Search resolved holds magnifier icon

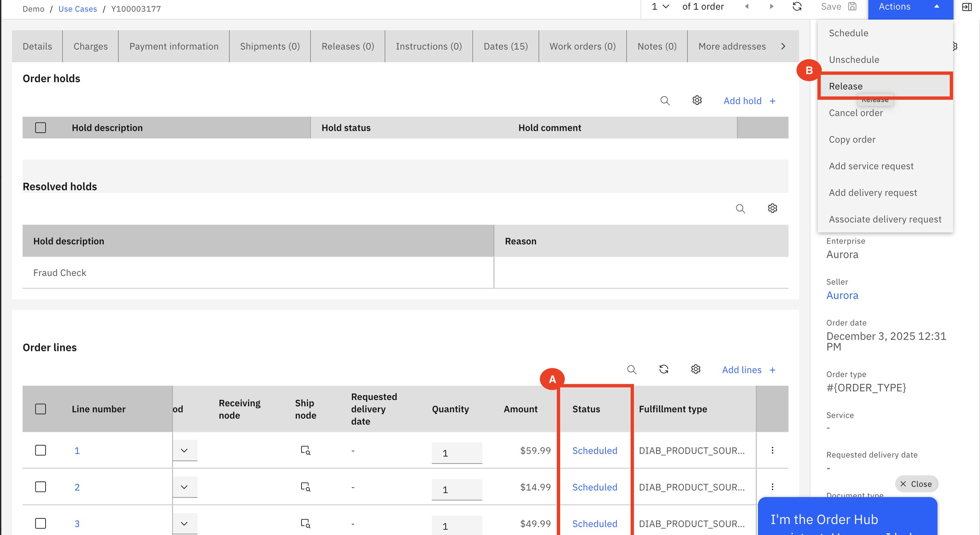[x=740, y=208]
